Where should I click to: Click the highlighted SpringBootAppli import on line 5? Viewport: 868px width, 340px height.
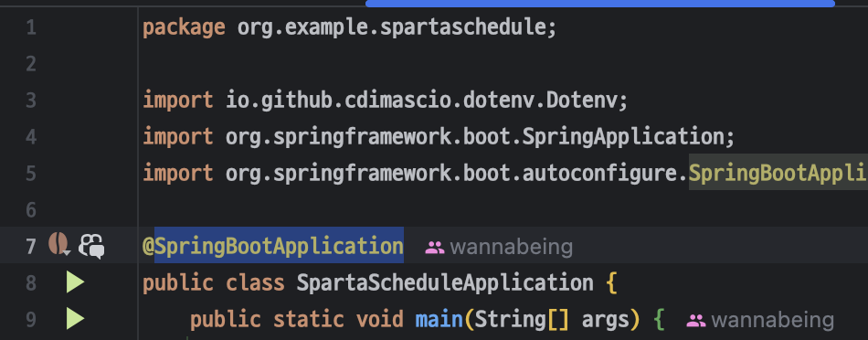(778, 173)
